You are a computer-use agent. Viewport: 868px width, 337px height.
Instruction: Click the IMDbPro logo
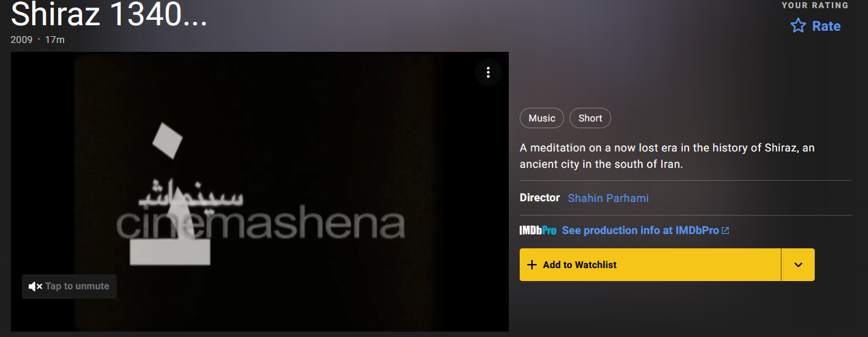[537, 231]
